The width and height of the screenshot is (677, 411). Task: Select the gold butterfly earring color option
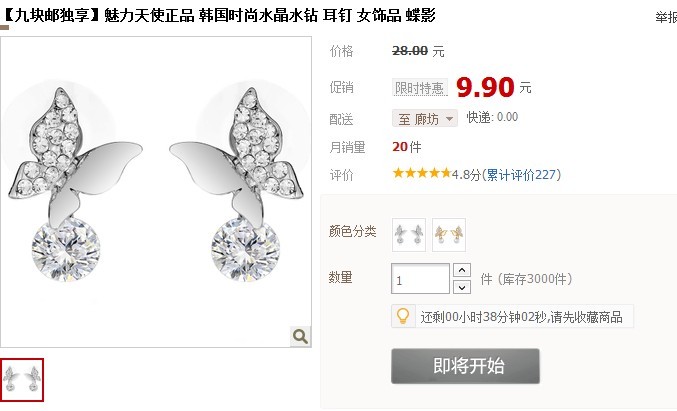pyautogui.click(x=449, y=235)
